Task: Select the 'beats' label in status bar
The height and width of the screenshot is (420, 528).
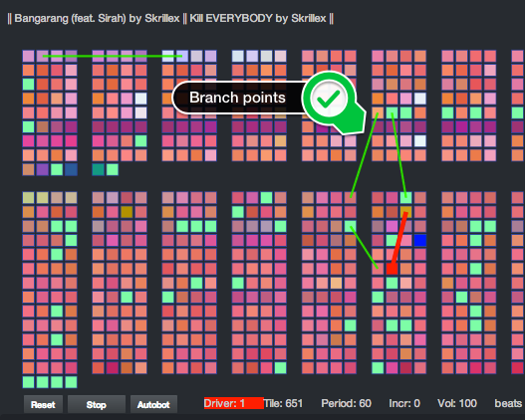Action: click(508, 403)
